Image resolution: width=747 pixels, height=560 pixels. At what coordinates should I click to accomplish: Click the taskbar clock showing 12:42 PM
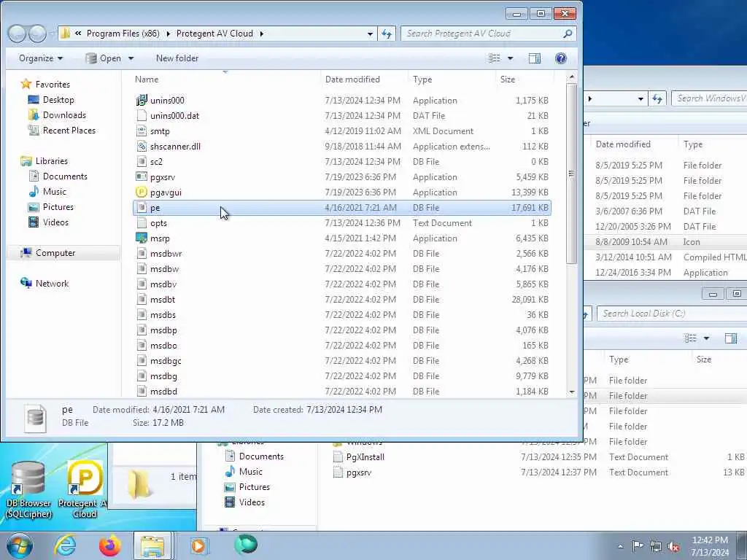(710, 546)
